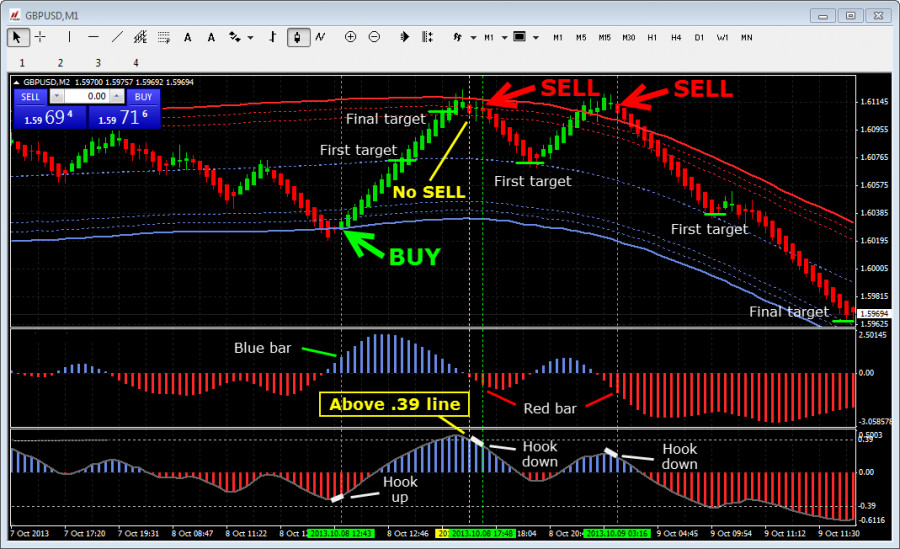This screenshot has height=549, width=900.
Task: Select line studies tab 3
Action: [98, 63]
